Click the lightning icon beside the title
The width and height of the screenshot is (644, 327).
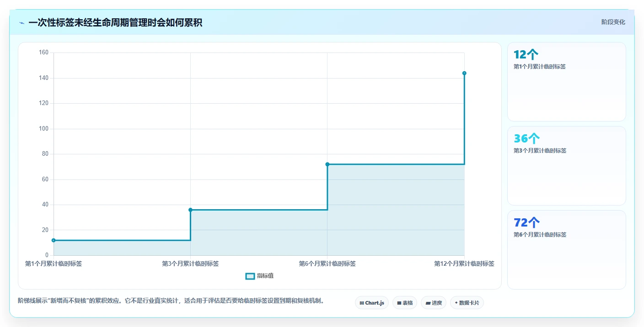22,23
